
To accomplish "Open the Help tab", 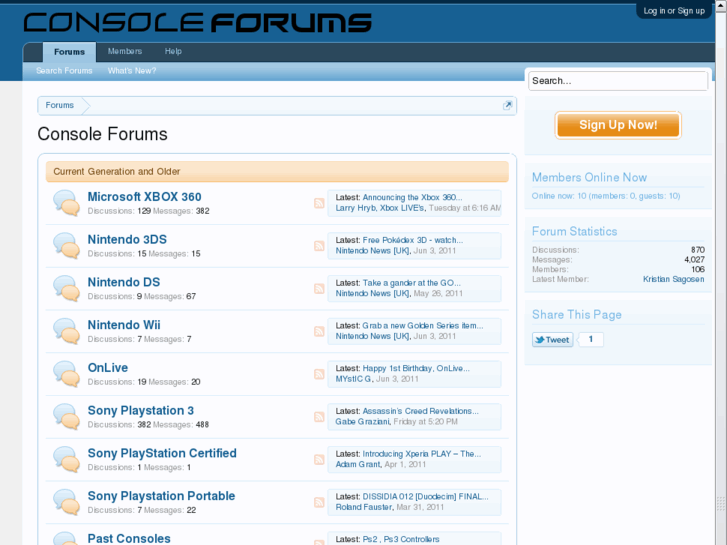I will (173, 51).
